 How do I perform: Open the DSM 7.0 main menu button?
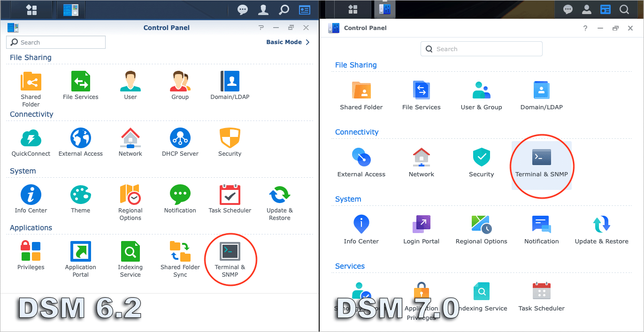click(353, 9)
